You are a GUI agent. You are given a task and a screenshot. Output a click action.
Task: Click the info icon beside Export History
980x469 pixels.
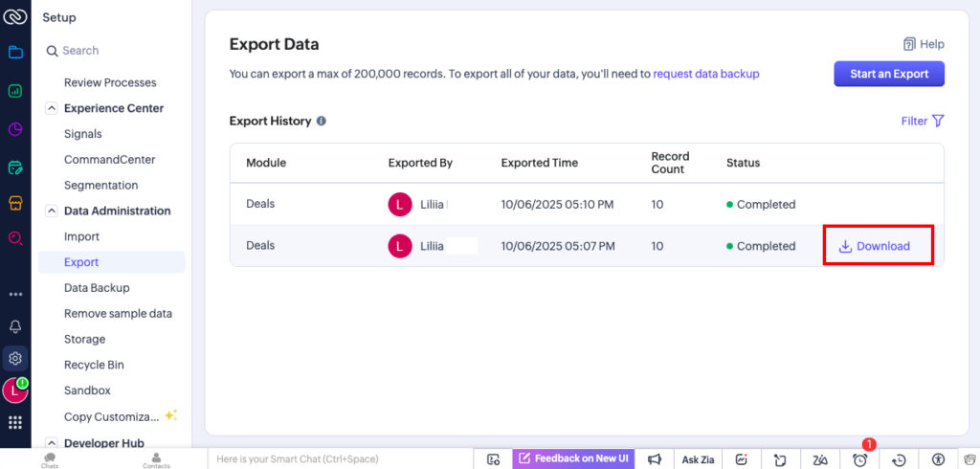322,121
